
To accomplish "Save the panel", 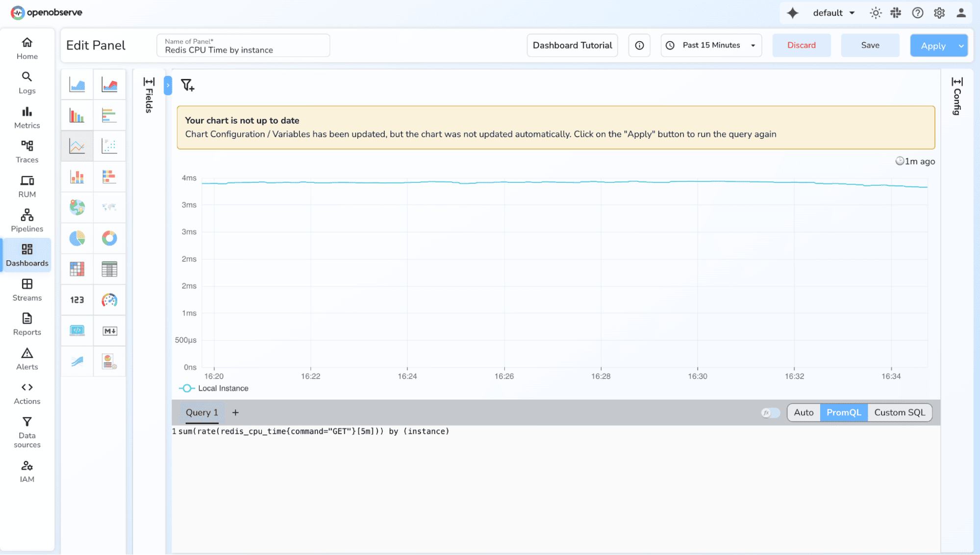I will [870, 45].
